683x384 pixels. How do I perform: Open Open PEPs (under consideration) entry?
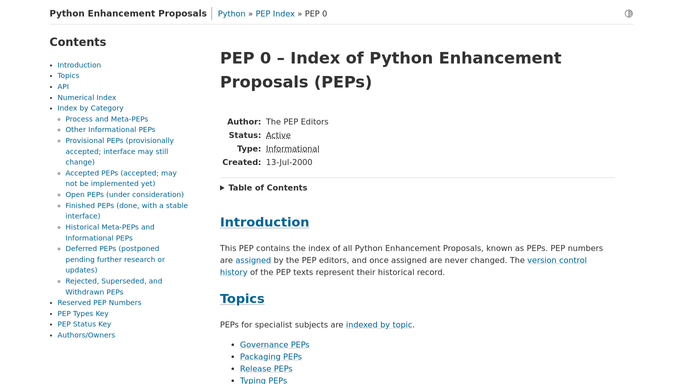pos(125,195)
